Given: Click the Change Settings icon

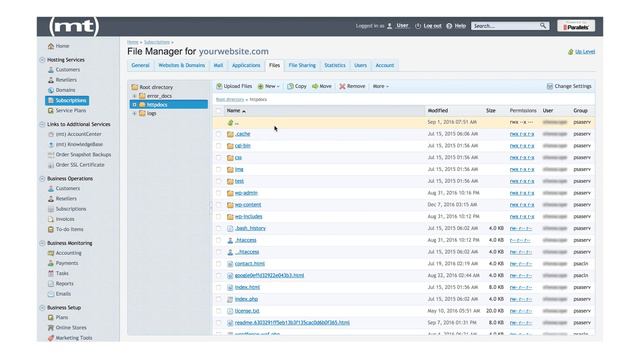Looking at the screenshot, I should click(550, 86).
